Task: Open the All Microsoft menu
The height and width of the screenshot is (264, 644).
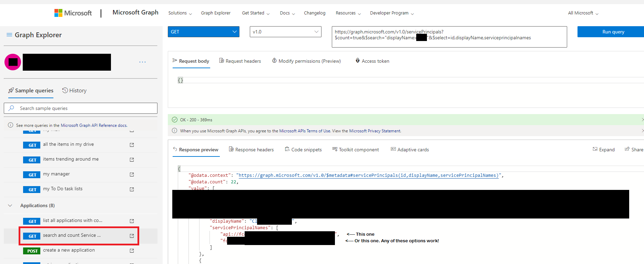Action: click(x=583, y=13)
